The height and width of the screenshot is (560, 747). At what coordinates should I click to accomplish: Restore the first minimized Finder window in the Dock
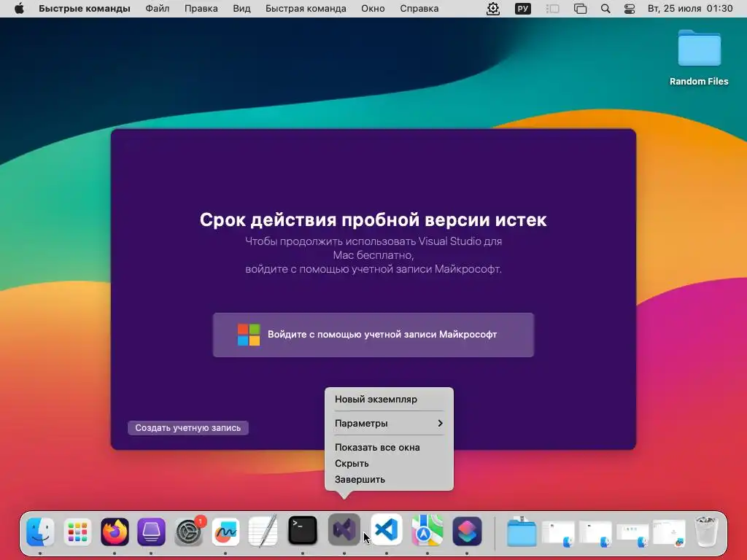coord(559,534)
